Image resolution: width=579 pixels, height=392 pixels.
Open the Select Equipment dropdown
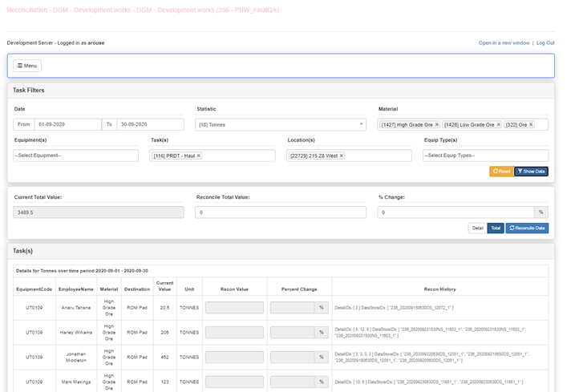(75, 156)
